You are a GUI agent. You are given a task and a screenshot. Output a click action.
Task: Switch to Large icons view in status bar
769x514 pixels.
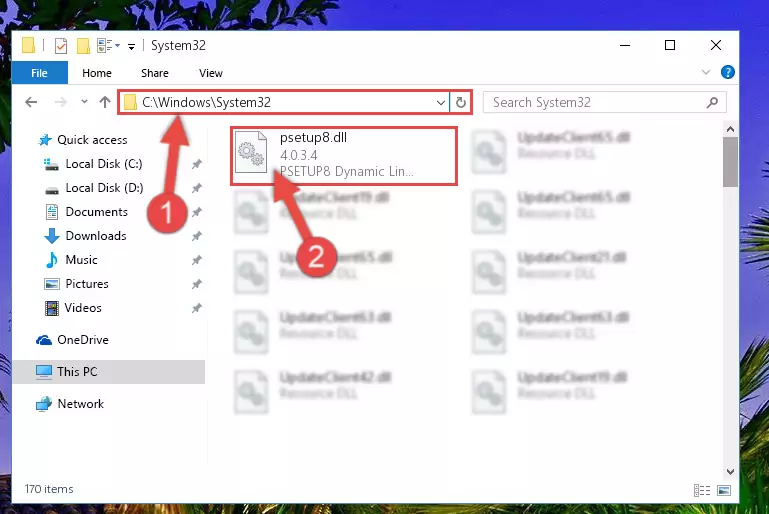[x=724, y=490]
